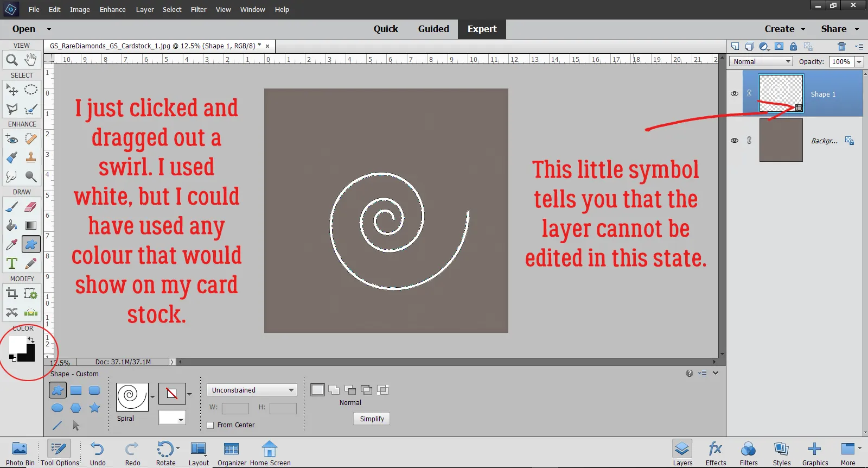Enable the From Center checkbox

click(x=210, y=425)
